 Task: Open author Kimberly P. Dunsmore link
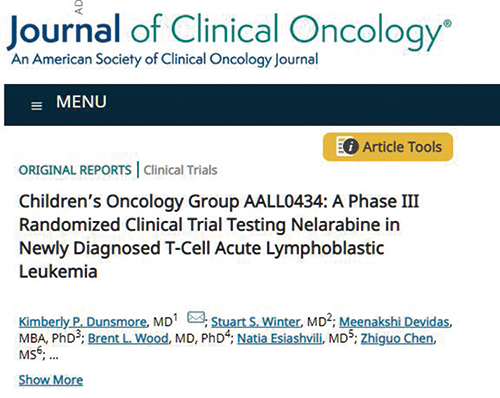(83, 322)
